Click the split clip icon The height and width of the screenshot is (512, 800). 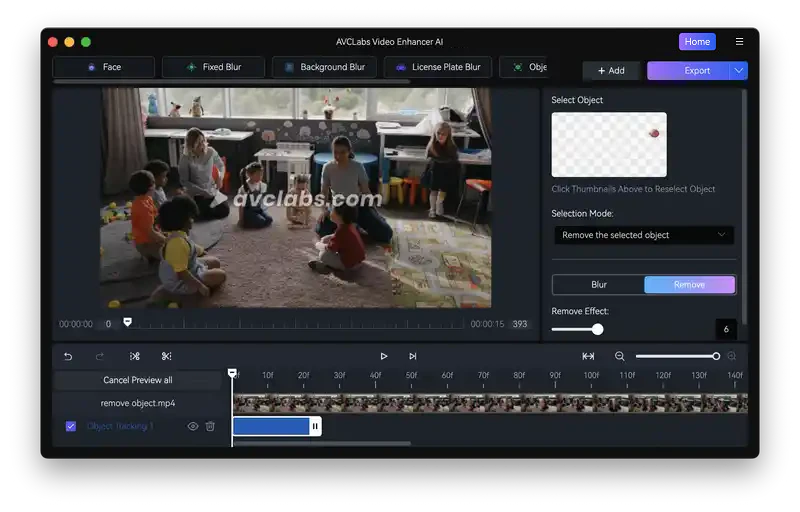[x=135, y=356]
